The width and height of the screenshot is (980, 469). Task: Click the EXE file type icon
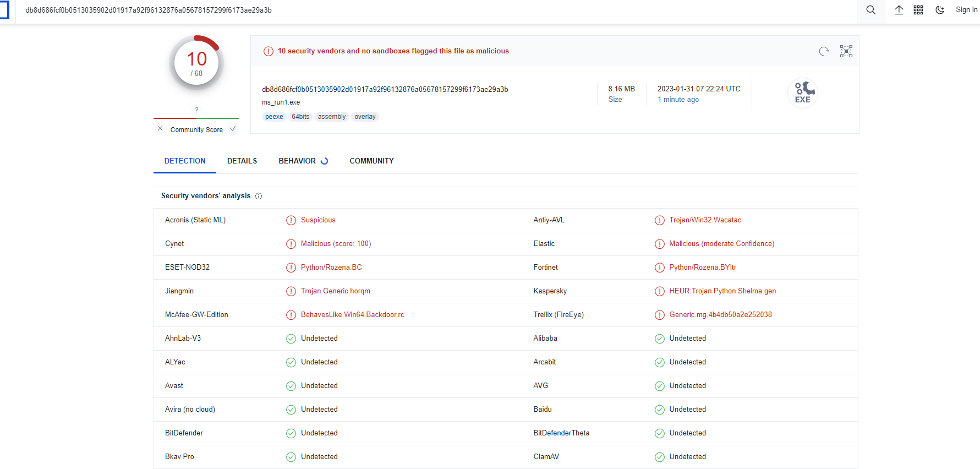tap(802, 93)
